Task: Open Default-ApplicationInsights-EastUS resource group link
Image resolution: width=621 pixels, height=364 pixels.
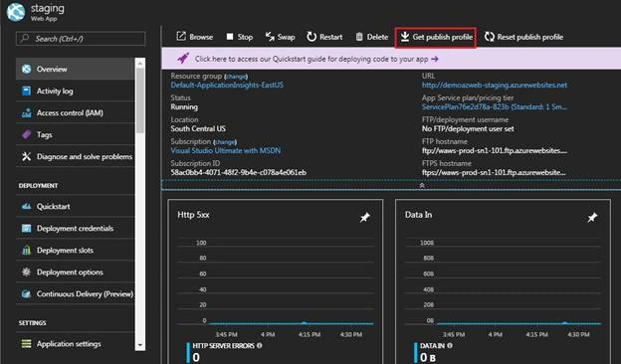Action: point(227,86)
